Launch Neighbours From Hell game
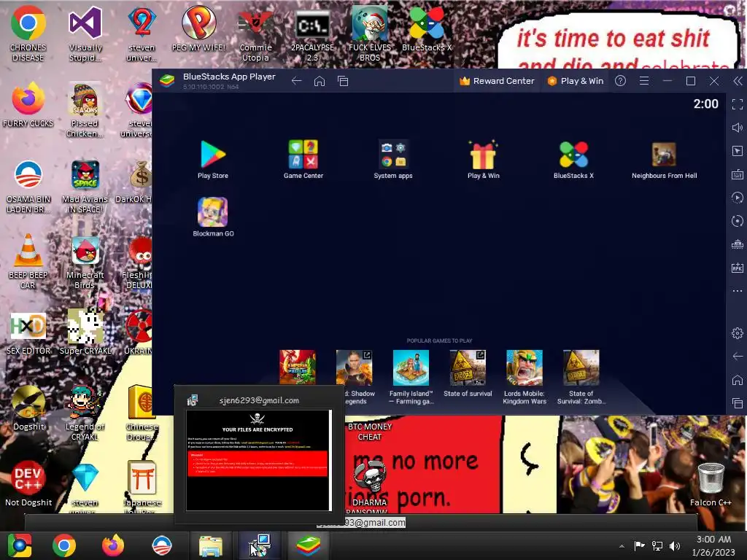This screenshot has width=747, height=560. (664, 160)
